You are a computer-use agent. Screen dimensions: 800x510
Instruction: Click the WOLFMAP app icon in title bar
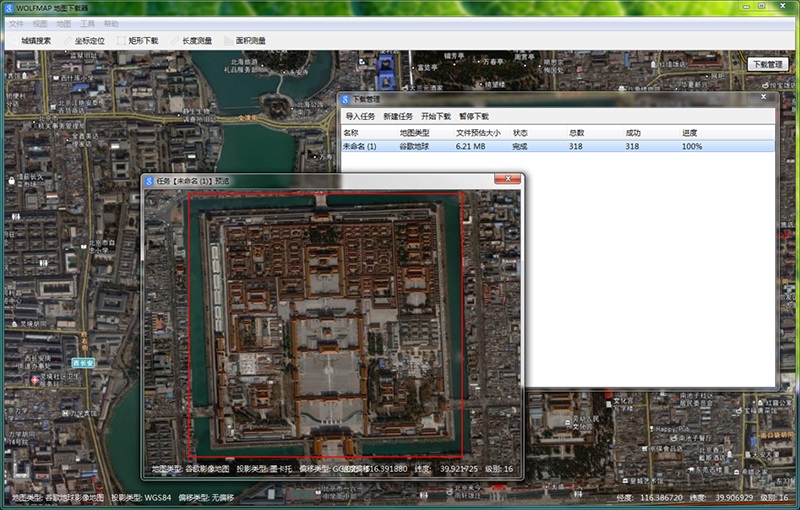(9, 8)
